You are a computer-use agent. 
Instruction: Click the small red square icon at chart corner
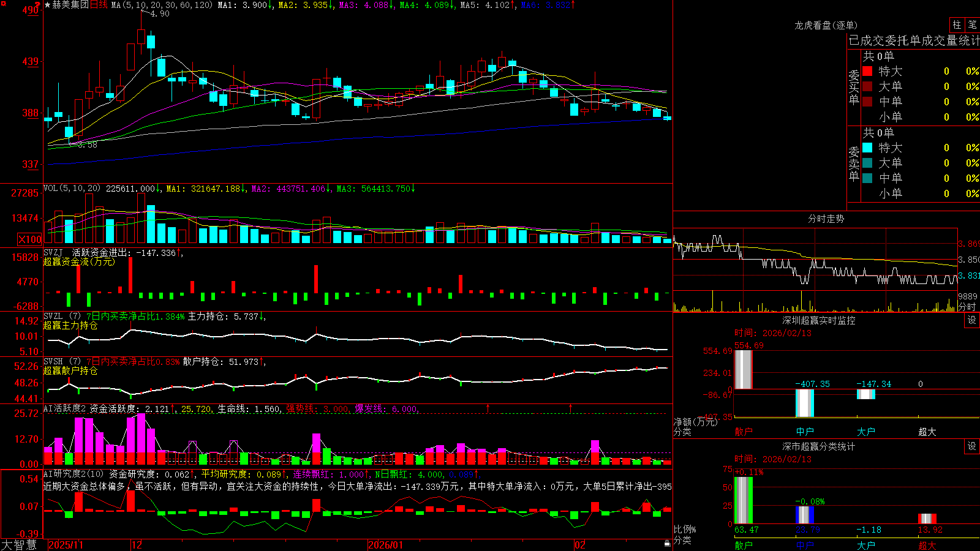2,3
